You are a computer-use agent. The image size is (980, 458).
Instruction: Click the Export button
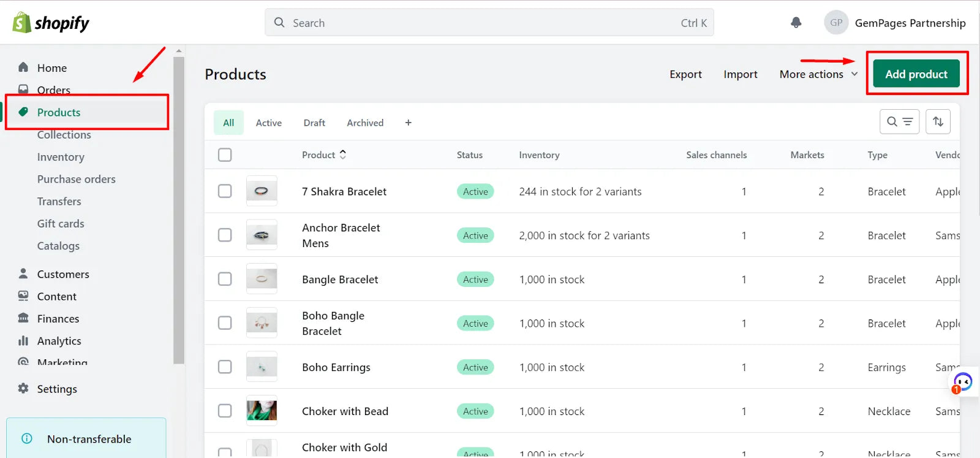(x=685, y=74)
